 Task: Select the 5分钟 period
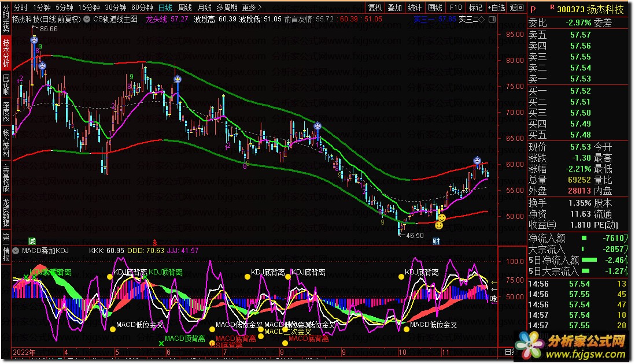point(64,8)
